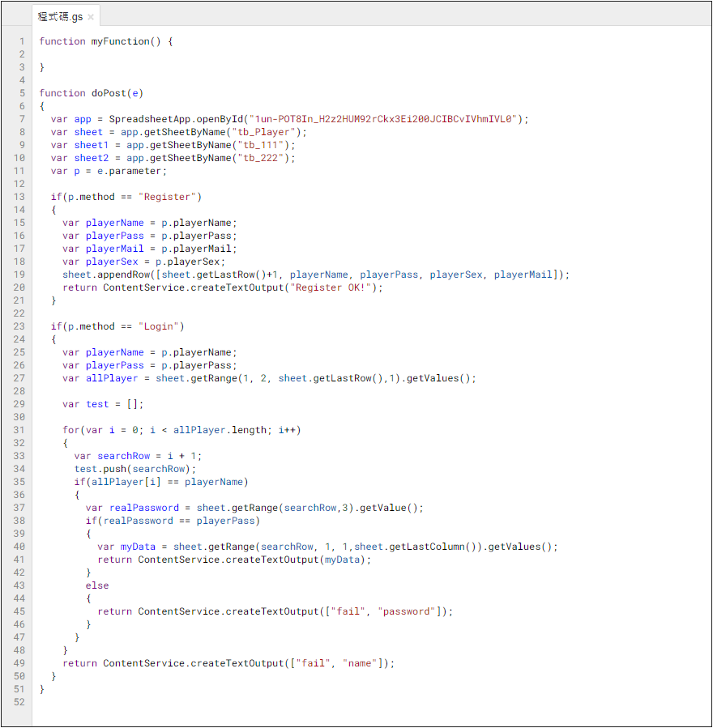Image resolution: width=713 pixels, height=728 pixels.
Task: Click line number 23 in the gutter
Action: pos(19,326)
